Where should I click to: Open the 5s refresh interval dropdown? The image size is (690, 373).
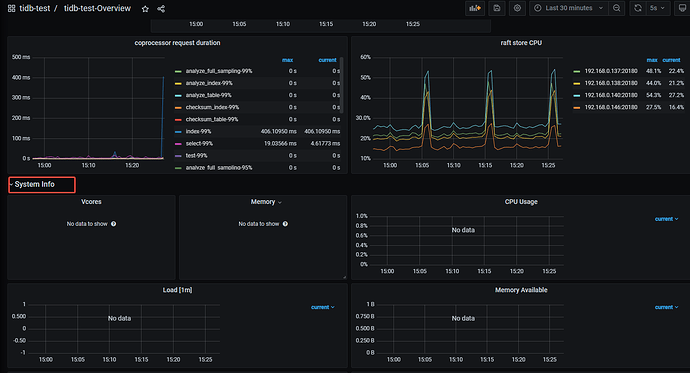click(x=657, y=8)
